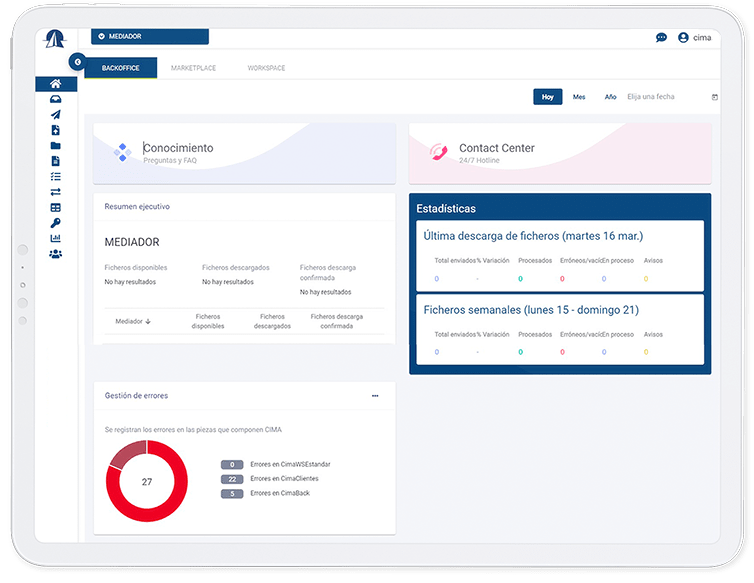The image size is (754, 583).
Task: Select the folder icon in sidebar
Action: (x=56, y=146)
